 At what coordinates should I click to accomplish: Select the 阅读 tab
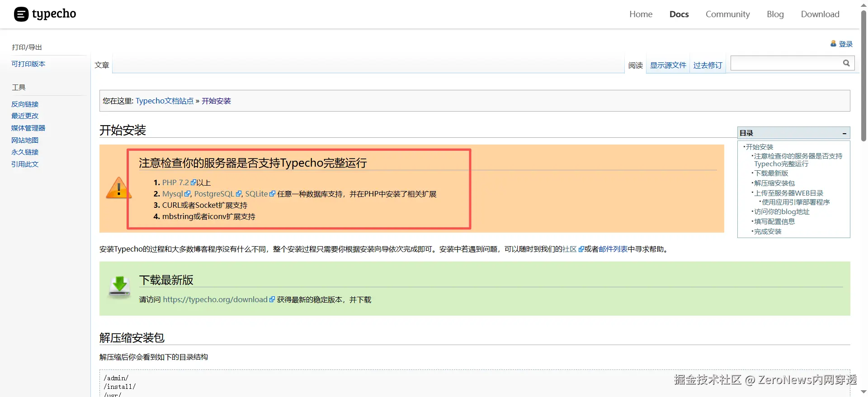[636, 65]
